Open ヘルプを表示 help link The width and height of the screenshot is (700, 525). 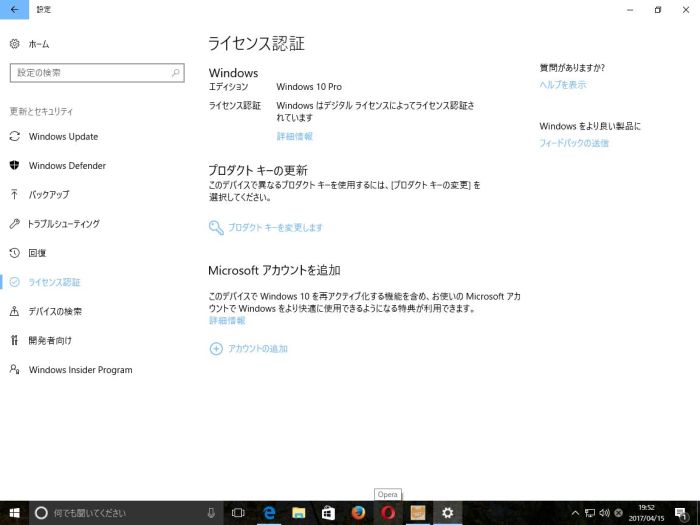(x=562, y=85)
